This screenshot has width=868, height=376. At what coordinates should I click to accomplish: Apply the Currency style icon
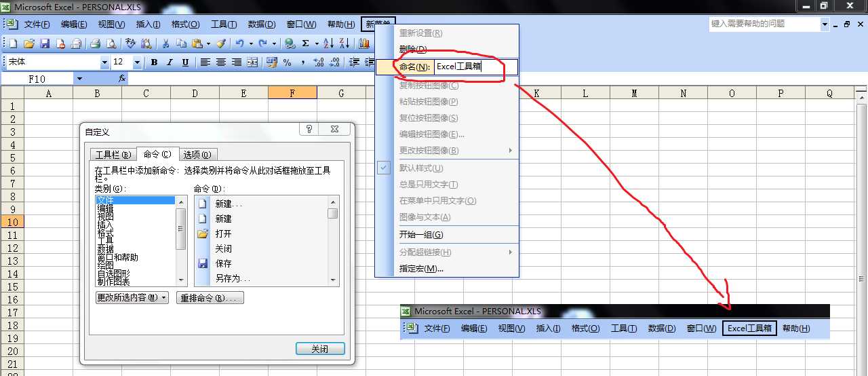pos(271,62)
